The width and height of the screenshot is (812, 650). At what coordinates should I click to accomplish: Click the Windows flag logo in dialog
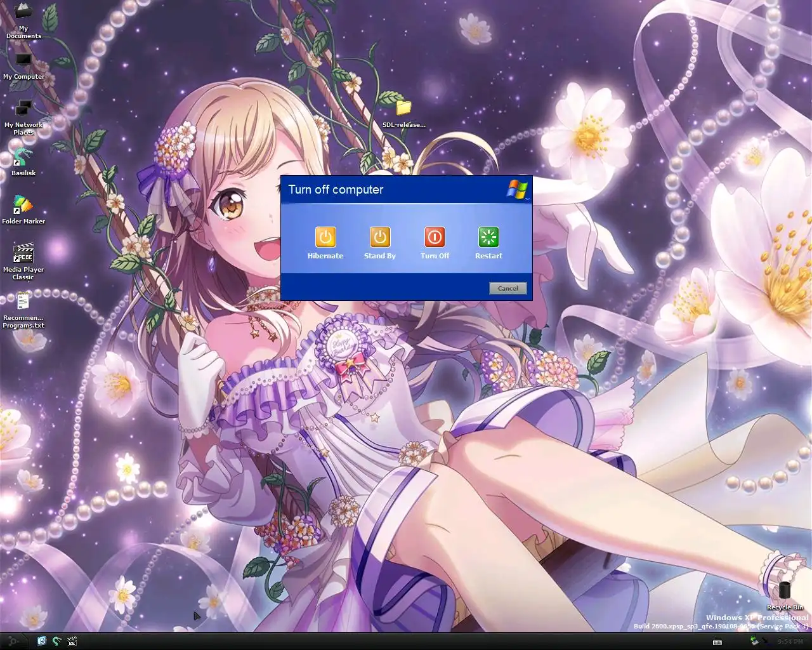click(x=518, y=189)
